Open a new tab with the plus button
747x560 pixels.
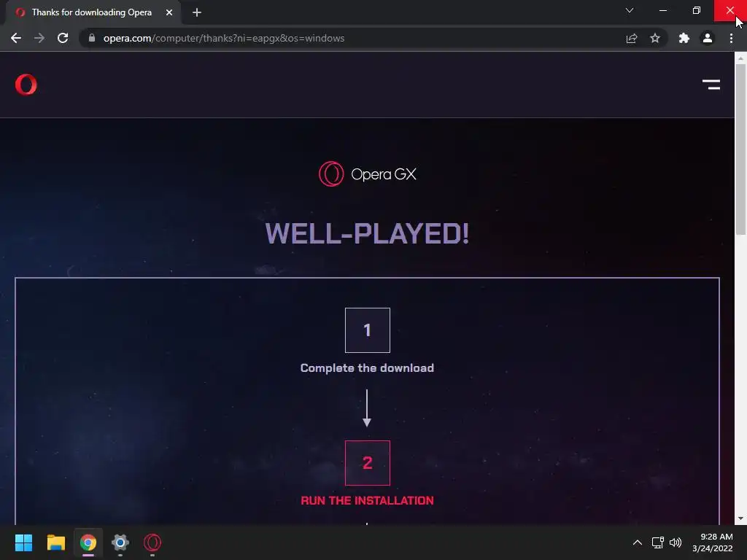(x=197, y=12)
